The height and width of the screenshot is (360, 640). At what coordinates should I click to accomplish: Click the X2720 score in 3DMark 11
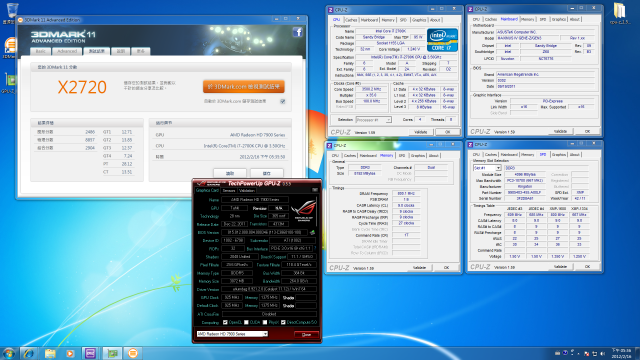(82, 87)
